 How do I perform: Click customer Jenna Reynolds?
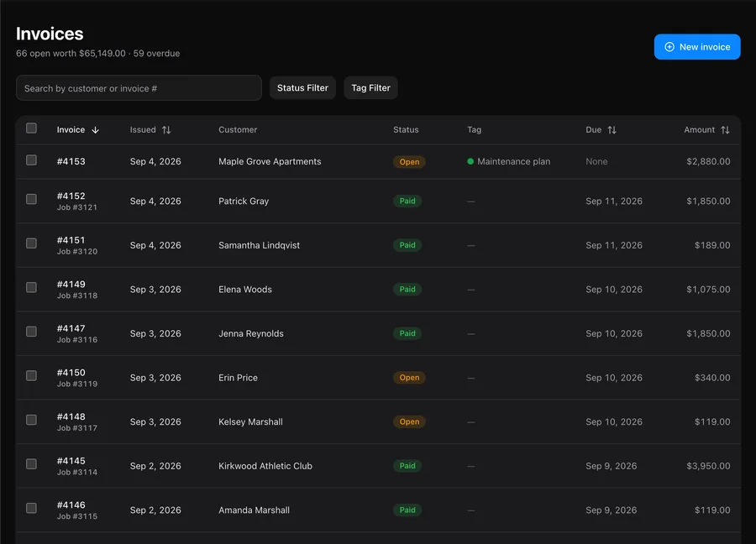(250, 333)
